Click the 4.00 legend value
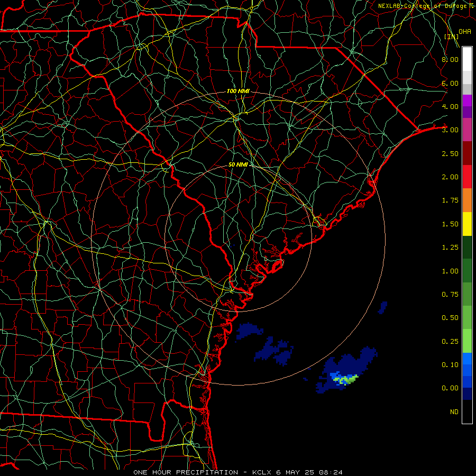This screenshot has height=476, width=476. pyautogui.click(x=450, y=106)
